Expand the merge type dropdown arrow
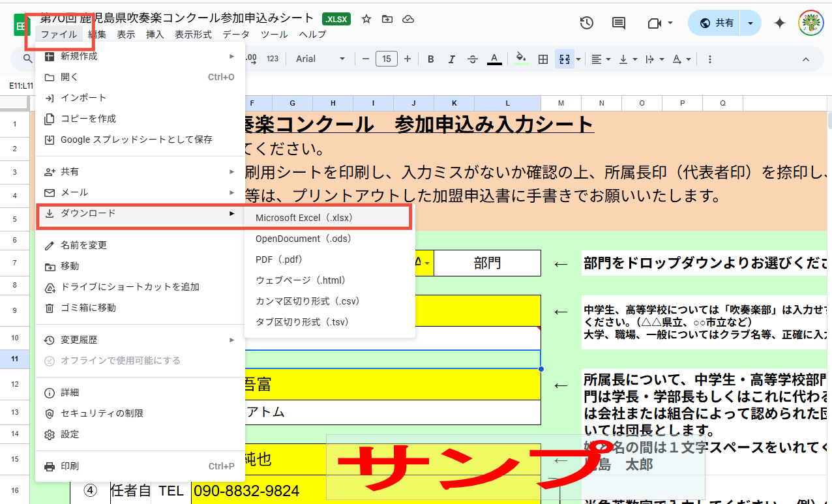Screen dimensions: 832x504 pyautogui.click(x=578, y=59)
